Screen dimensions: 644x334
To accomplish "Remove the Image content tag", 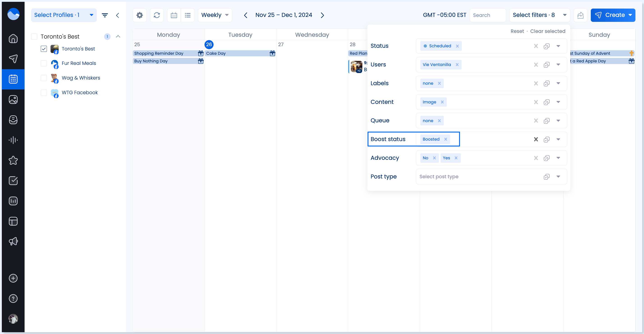I will click(442, 102).
